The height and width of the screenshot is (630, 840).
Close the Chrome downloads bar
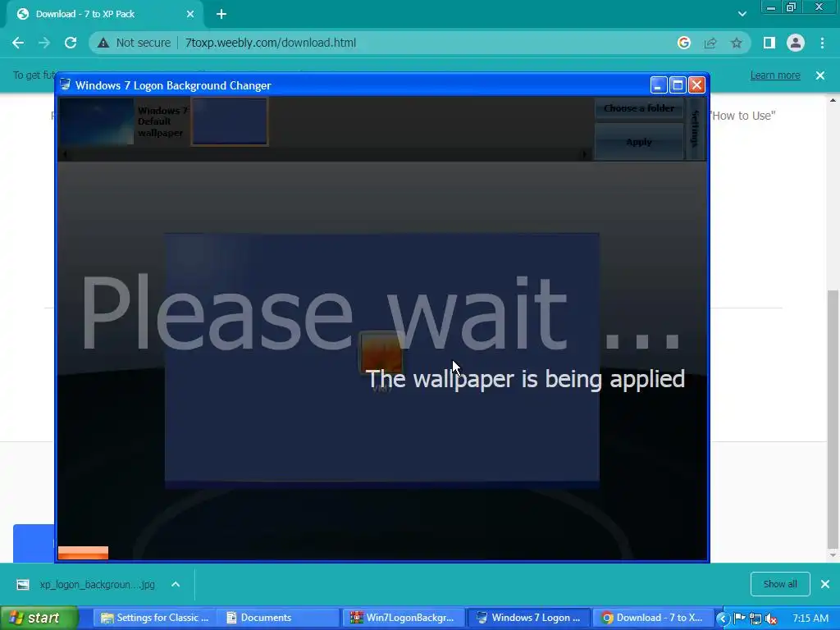(x=825, y=584)
